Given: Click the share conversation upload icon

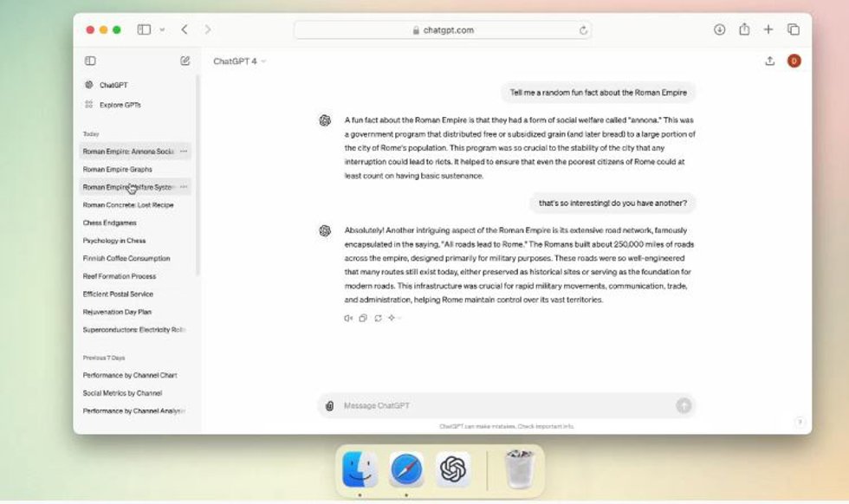Looking at the screenshot, I should click(x=769, y=61).
